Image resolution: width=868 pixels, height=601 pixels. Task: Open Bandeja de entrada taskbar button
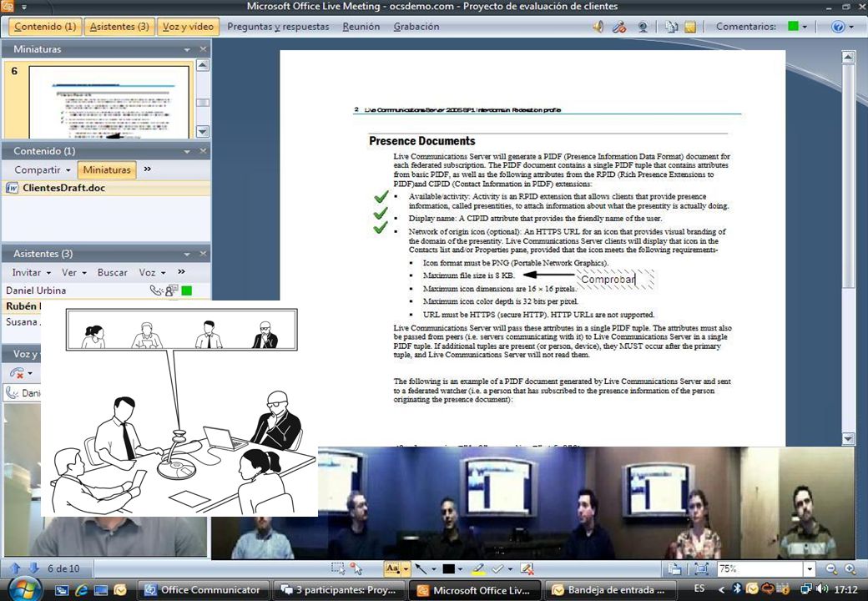(612, 590)
